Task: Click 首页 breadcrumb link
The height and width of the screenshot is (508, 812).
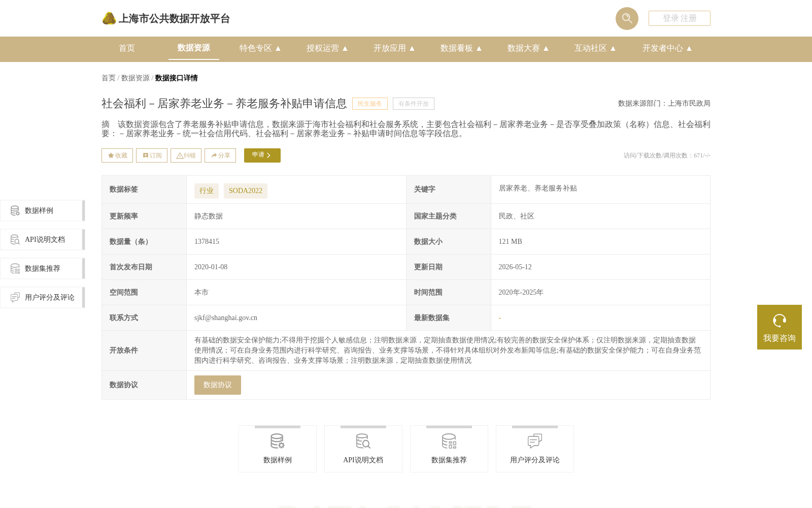Action: (109, 78)
